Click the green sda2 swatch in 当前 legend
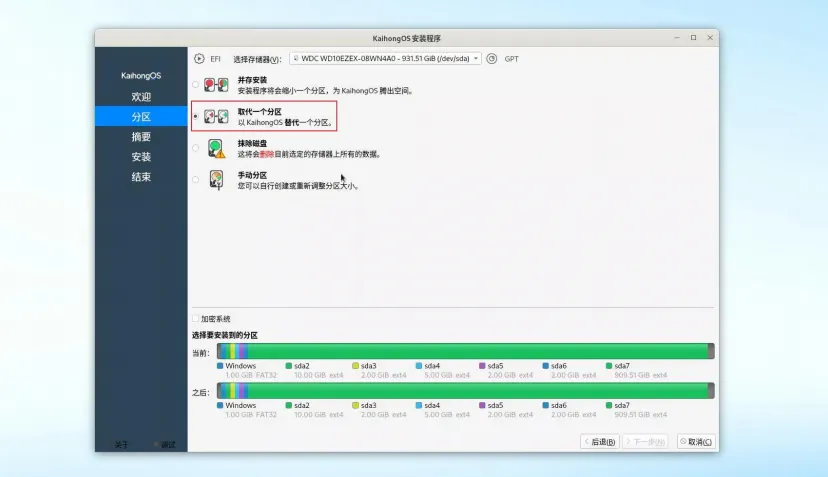Viewport: 828px width, 477px height. (289, 366)
